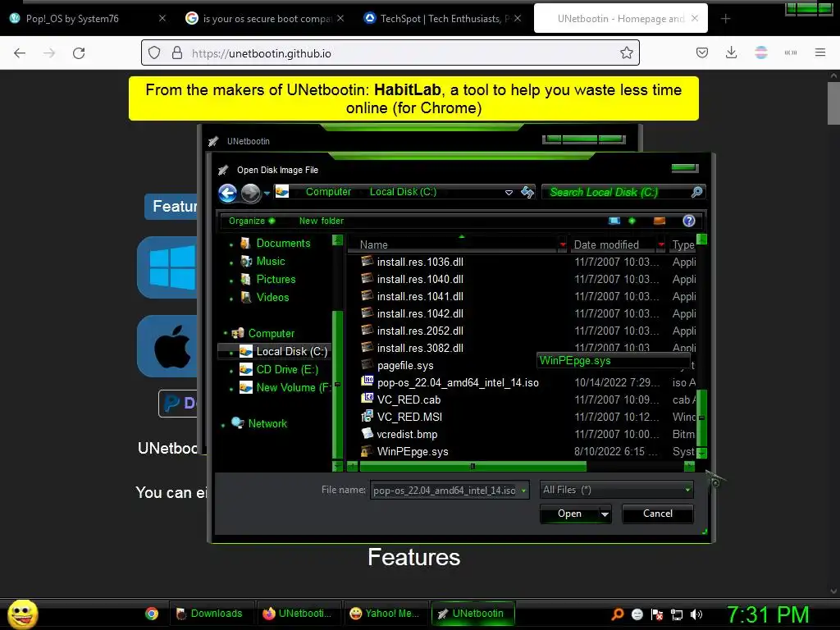Select the file install.res.1036.dll
This screenshot has height=630, width=840.
[x=420, y=262]
